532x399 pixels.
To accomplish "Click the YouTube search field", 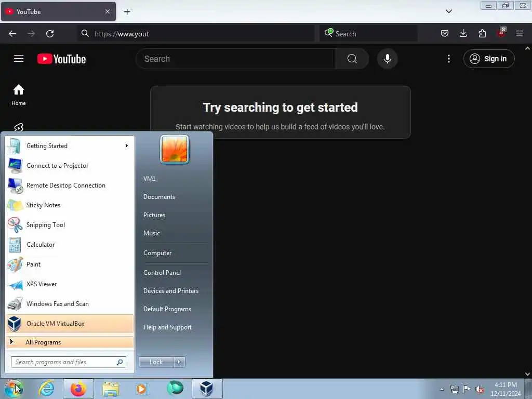I will point(236,59).
